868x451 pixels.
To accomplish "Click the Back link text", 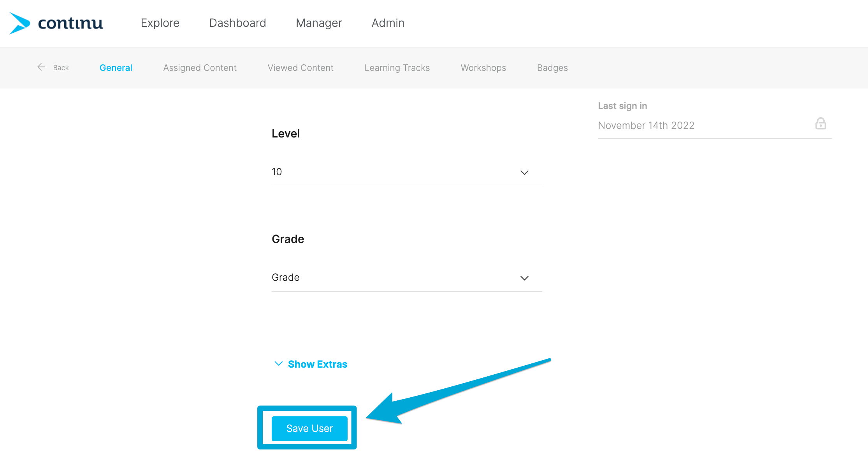I will (x=61, y=68).
